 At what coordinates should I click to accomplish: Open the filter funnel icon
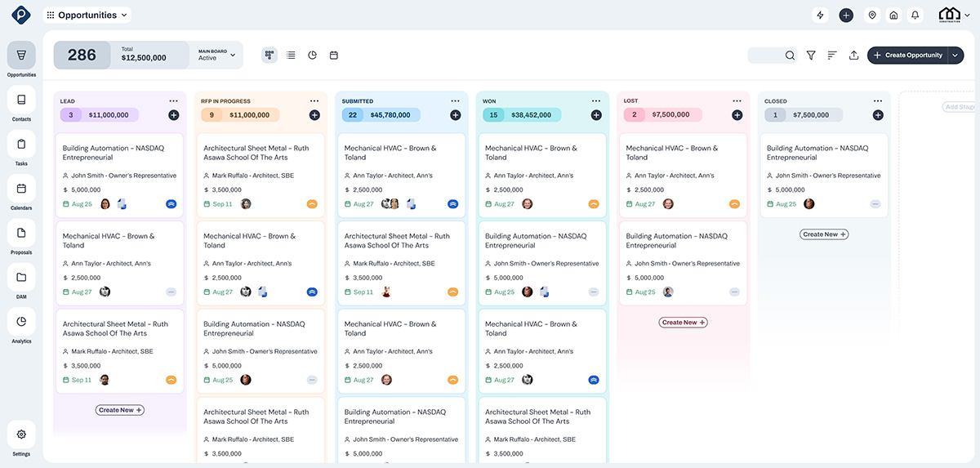(811, 56)
